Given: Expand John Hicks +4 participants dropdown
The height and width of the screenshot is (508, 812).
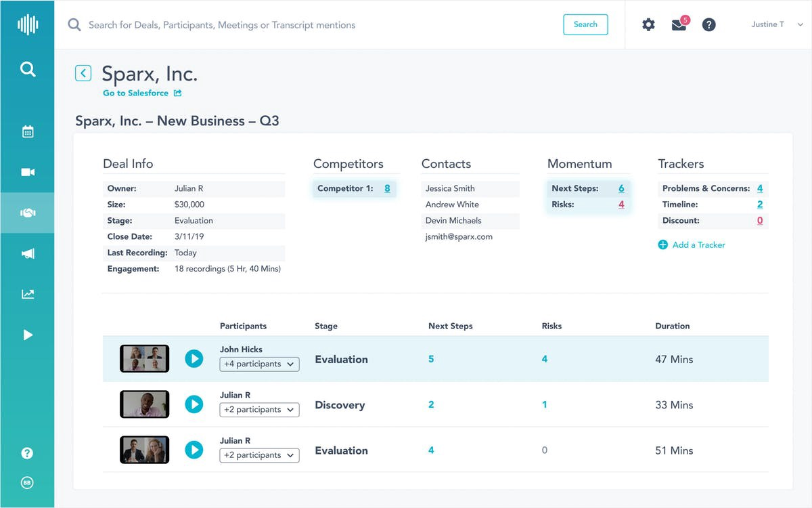Looking at the screenshot, I should coord(259,364).
